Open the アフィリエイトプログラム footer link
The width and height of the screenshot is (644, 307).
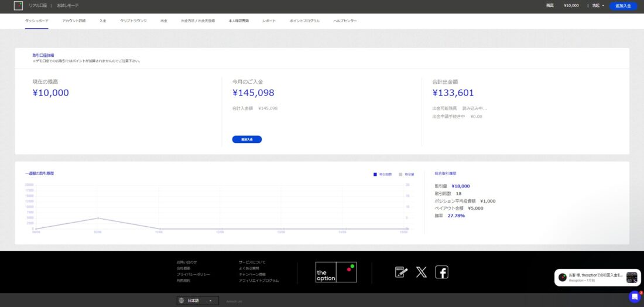pyautogui.click(x=259, y=281)
